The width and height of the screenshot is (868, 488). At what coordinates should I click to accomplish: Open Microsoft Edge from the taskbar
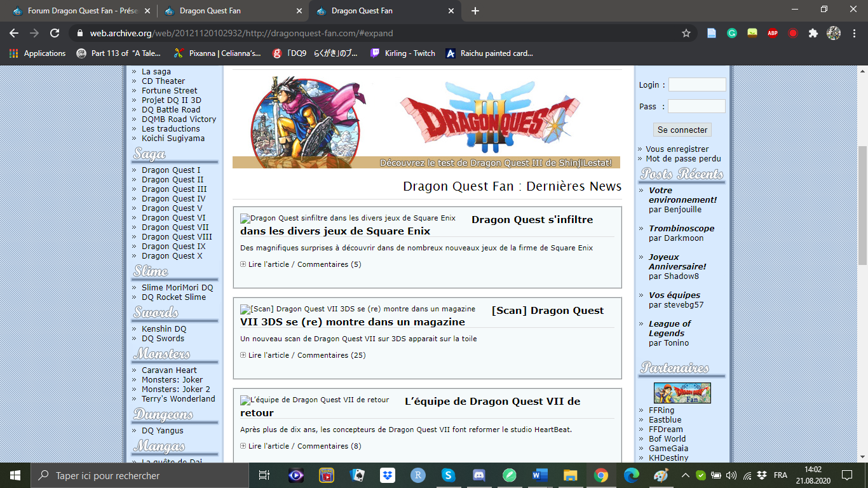[x=631, y=475]
